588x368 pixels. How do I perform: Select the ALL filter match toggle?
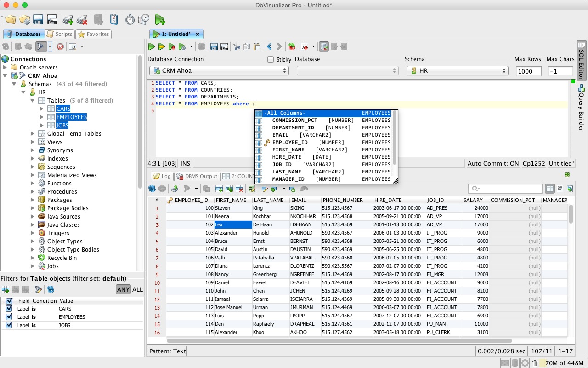[137, 289]
